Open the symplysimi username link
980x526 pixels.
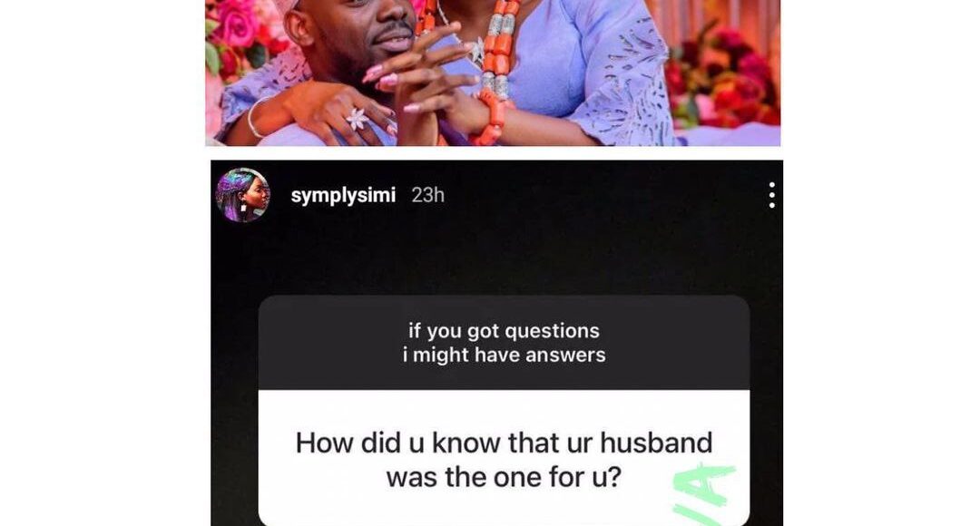[x=343, y=196]
